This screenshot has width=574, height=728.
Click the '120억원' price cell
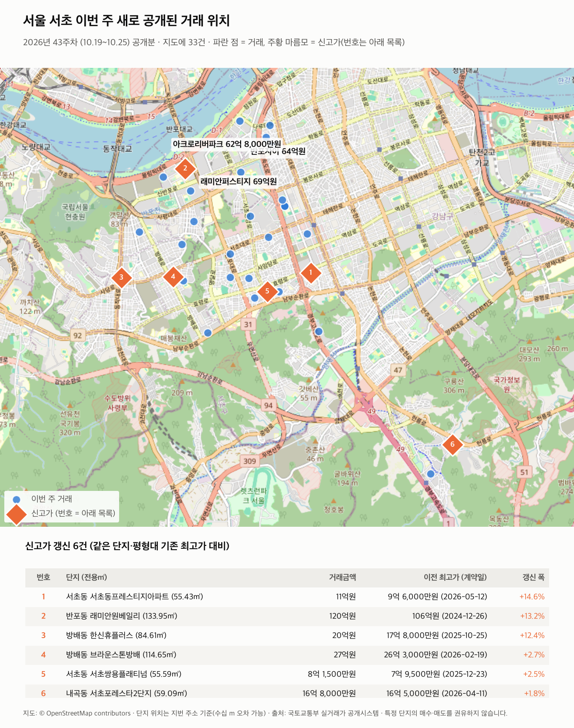pos(342,616)
